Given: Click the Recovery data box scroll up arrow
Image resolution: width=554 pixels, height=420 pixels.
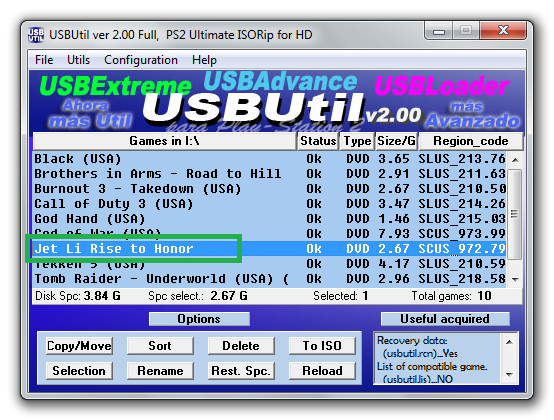Looking at the screenshot, I should point(509,342).
